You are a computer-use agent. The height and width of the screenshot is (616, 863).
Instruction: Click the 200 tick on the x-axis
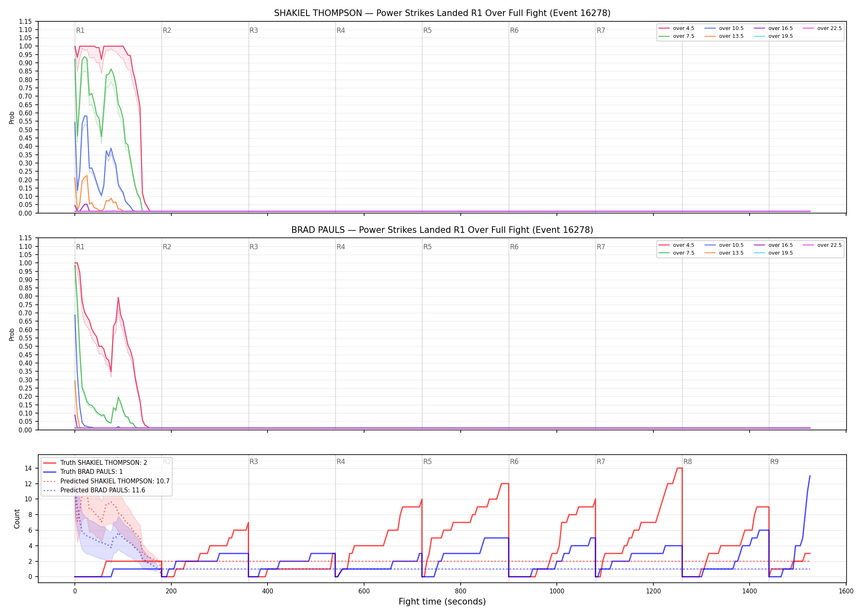(x=171, y=591)
